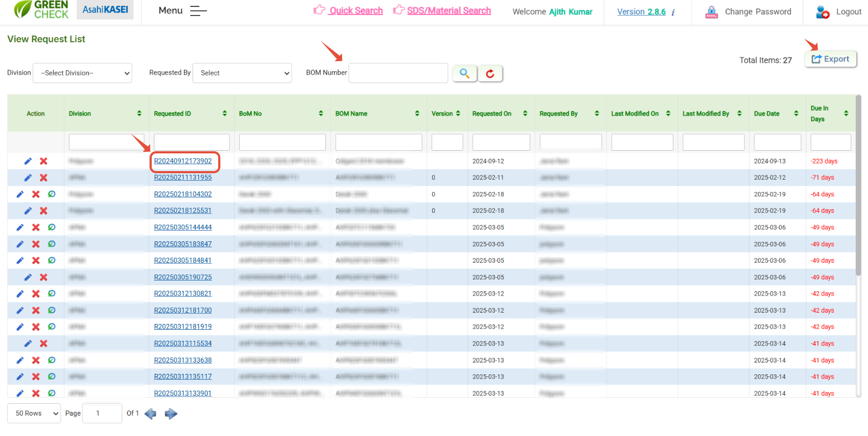Click green comment icon for R20250218104302
Viewport: 868px width, 436px height.
51,194
